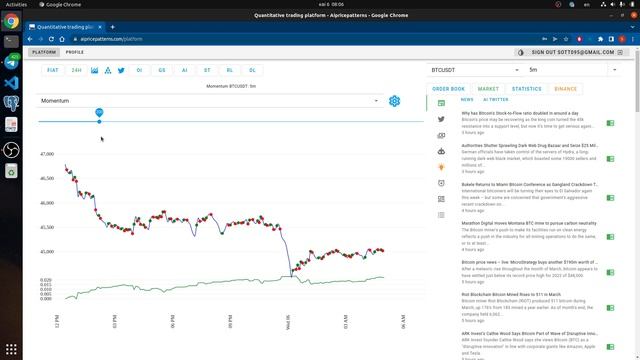640x360 pixels.
Task: Click green icon beside Stock-to-Flow article
Action: click(610, 123)
